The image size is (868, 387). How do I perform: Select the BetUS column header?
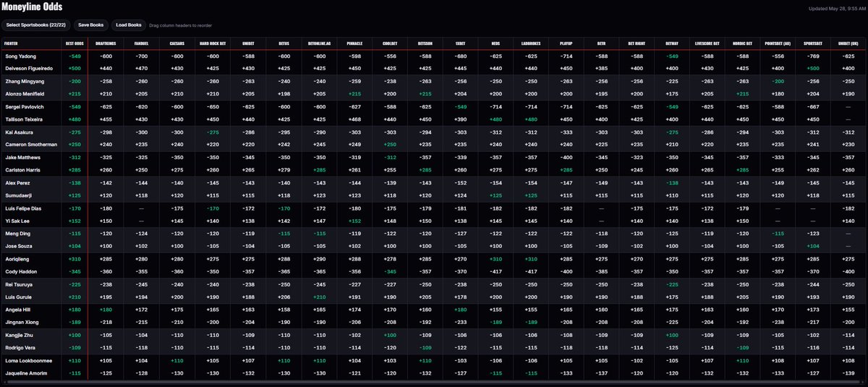click(282, 43)
